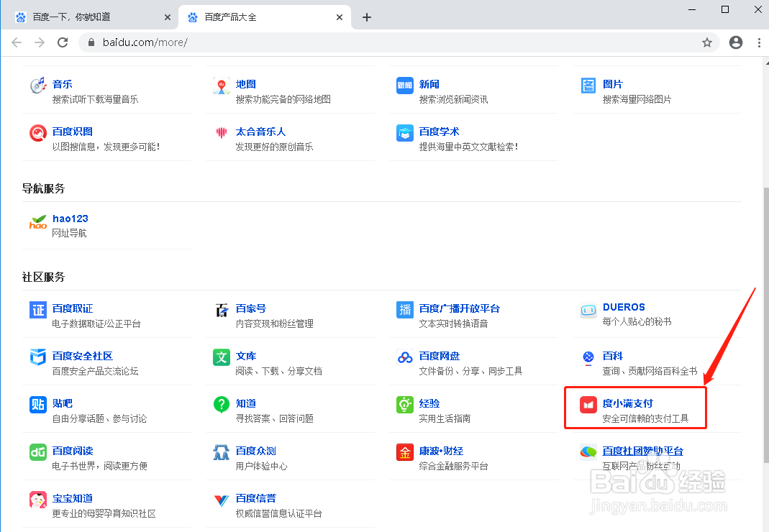
Task: Open the 百度学术 link
Action: tap(439, 132)
